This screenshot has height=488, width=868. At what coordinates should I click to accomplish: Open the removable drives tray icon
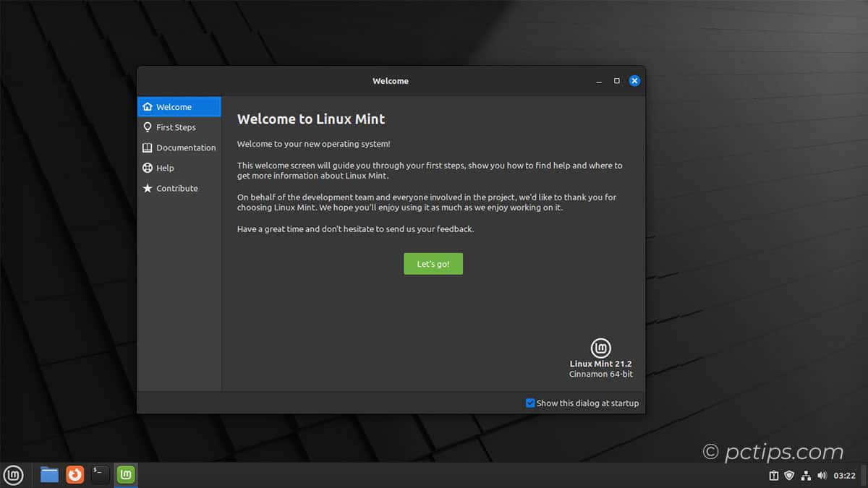[x=774, y=476]
